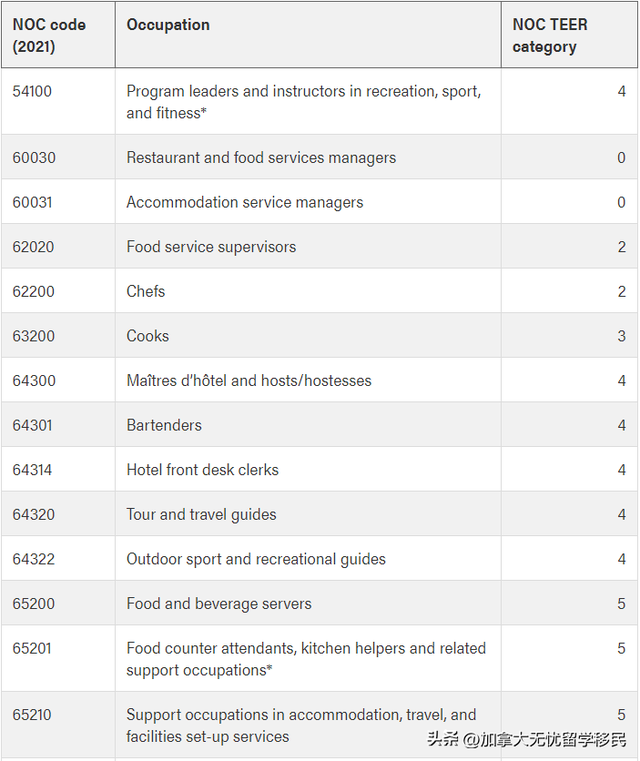Click the Chefs occupation cell

pos(308,291)
